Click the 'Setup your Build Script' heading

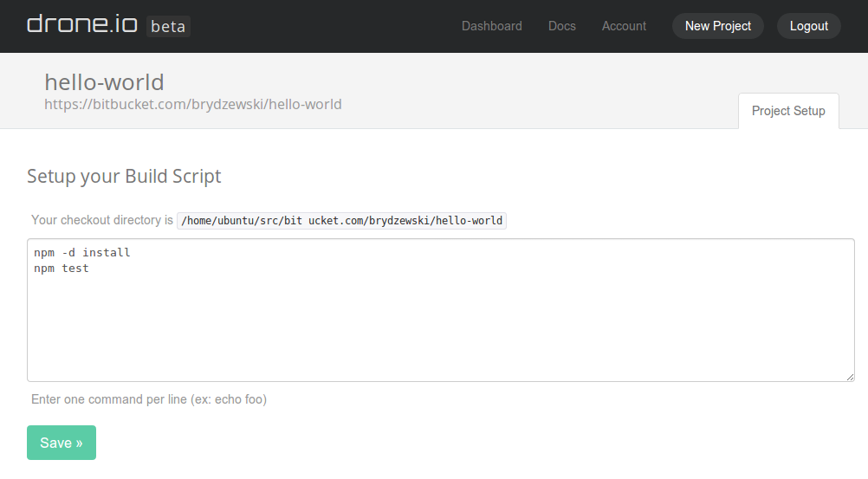(124, 176)
